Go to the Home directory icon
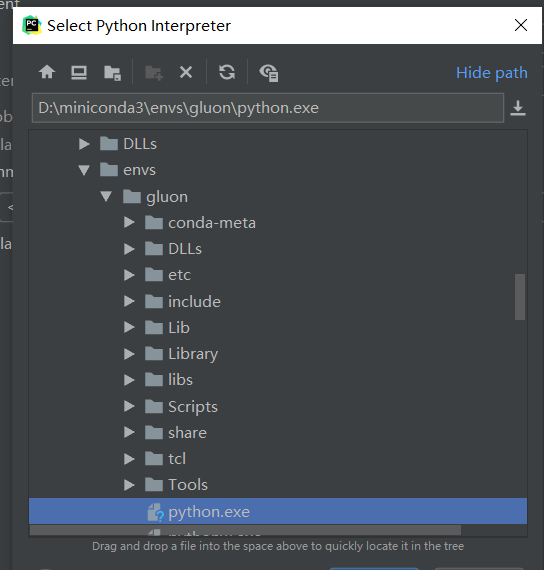The image size is (544, 570). click(x=47, y=72)
